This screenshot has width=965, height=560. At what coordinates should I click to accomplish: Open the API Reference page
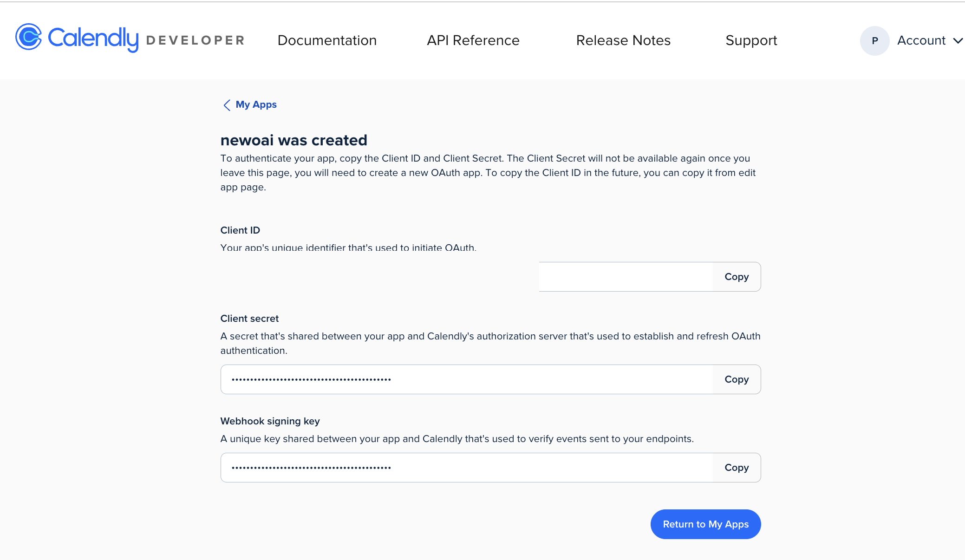473,40
